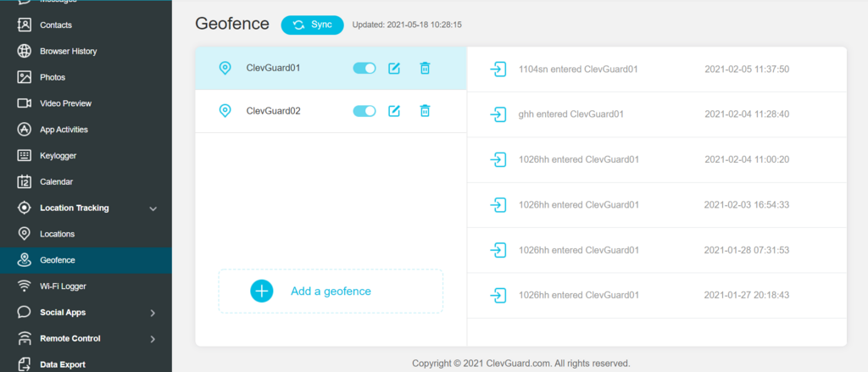Screen dimensions: 868x372
Task: Click the '1104sn entered ClevGuard01' log entry
Action: [578, 69]
